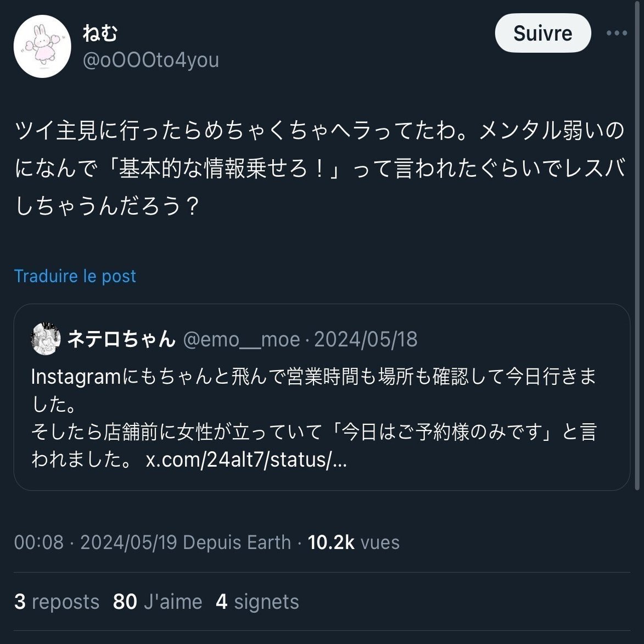Click the vertical scrollbar on right edge
This screenshot has width=644, height=644.
click(x=637, y=247)
